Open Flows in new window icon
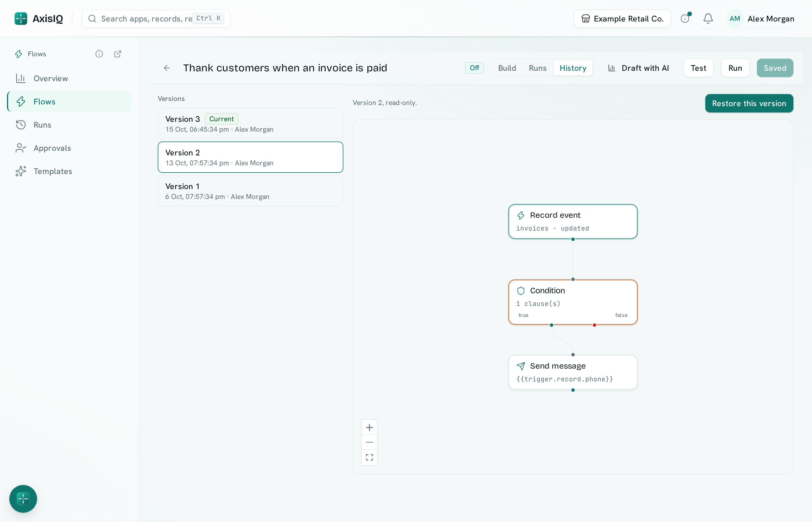This screenshot has width=812, height=522. click(x=118, y=54)
